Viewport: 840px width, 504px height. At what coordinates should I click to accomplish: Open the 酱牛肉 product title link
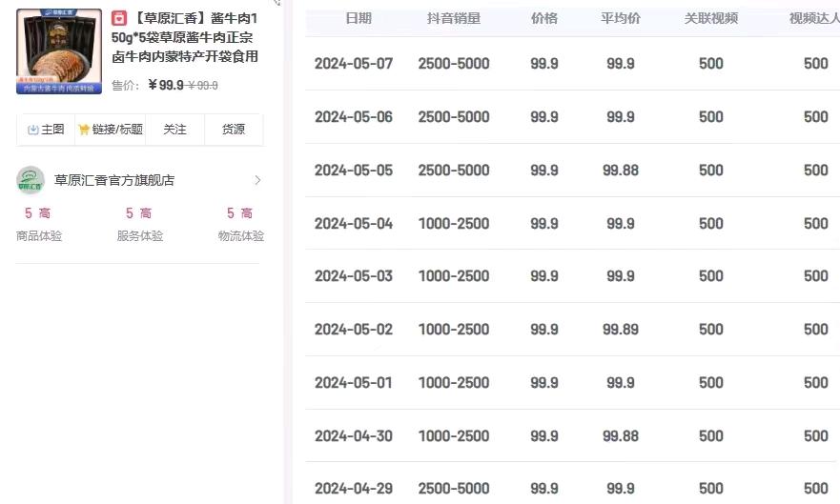pyautogui.click(x=185, y=37)
